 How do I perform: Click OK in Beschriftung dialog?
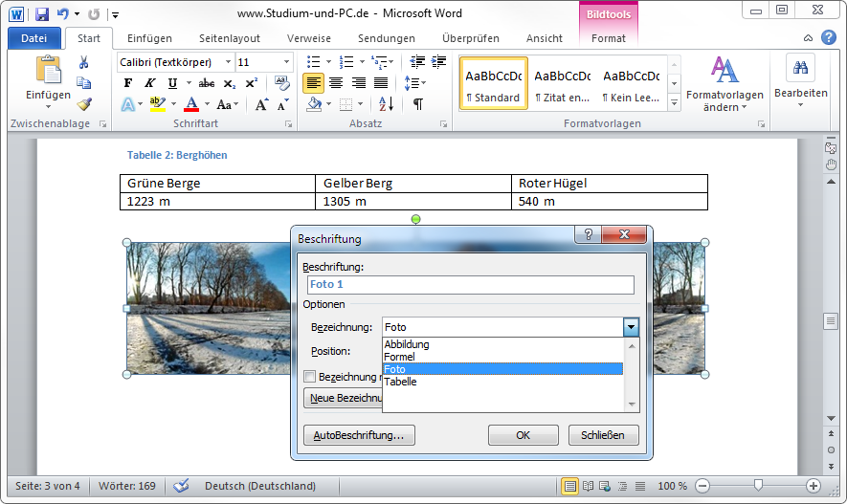pos(523,435)
